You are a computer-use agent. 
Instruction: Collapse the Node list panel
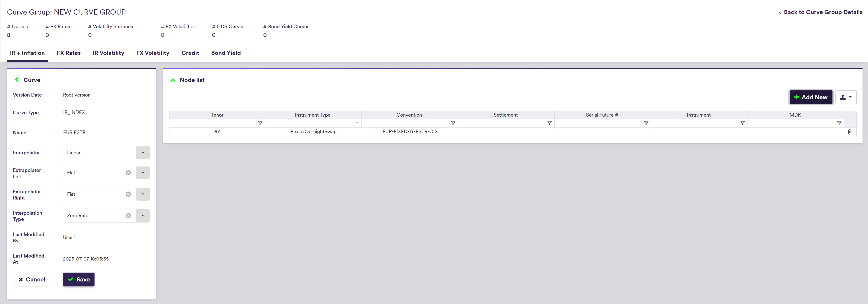pos(173,80)
